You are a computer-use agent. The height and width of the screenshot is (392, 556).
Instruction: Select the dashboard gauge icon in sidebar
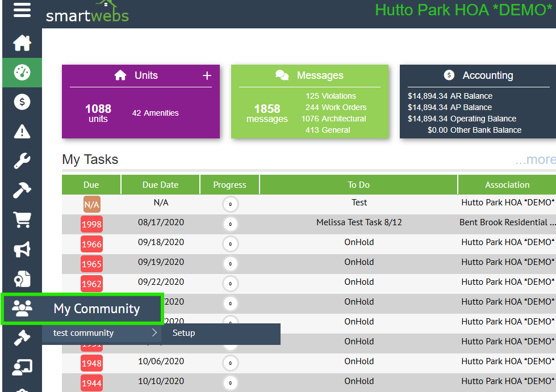pyautogui.click(x=22, y=73)
